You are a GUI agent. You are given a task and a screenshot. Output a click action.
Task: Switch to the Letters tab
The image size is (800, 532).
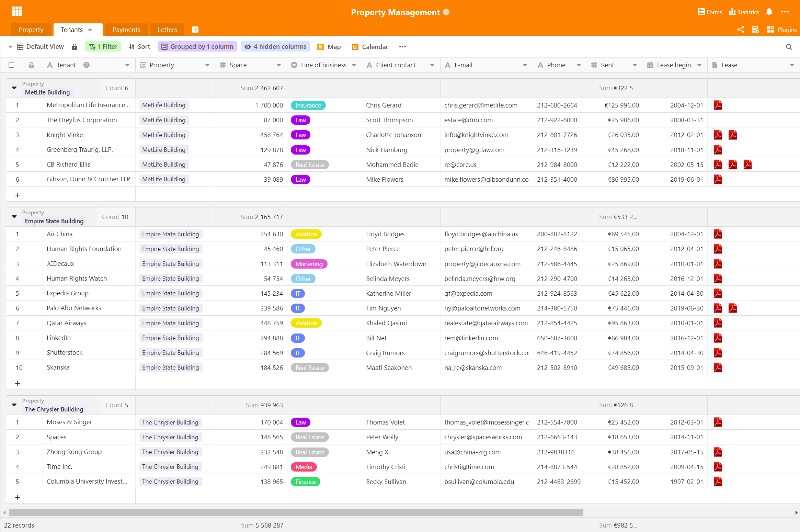[x=167, y=30]
